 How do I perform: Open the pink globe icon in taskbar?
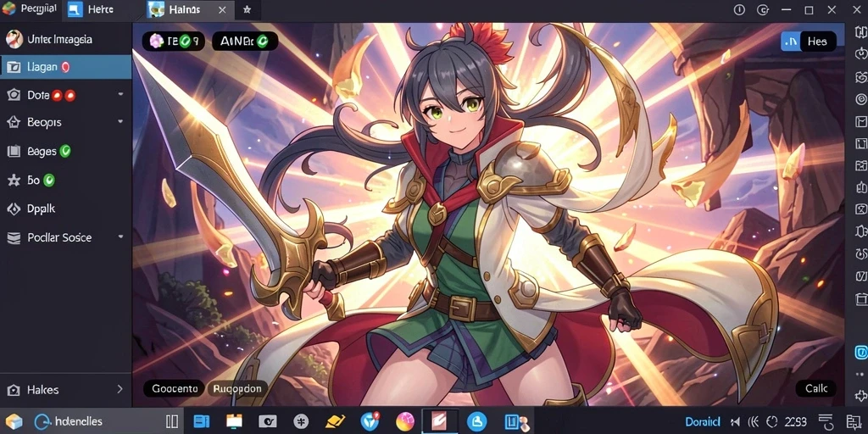coord(405,422)
